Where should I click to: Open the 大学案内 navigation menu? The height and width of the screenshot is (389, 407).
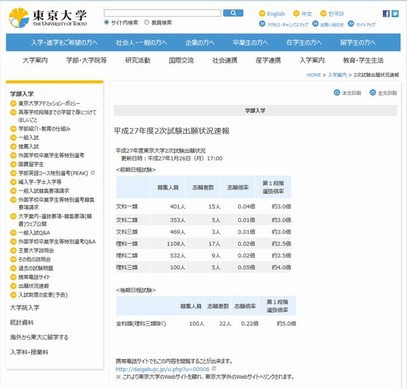click(x=35, y=60)
